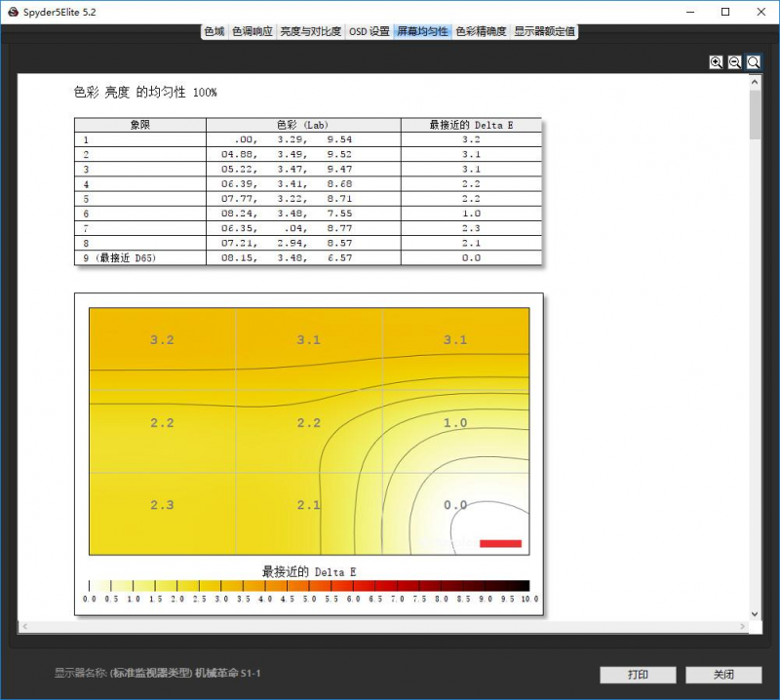Open the 色调响应 tab
Viewport: 780px width, 700px height.
253,31
